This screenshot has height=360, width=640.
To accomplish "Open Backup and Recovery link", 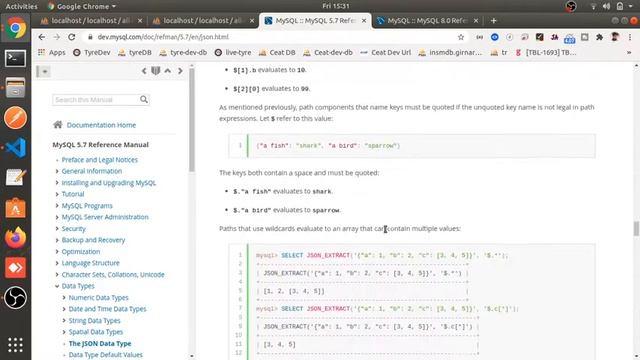I will [93, 240].
